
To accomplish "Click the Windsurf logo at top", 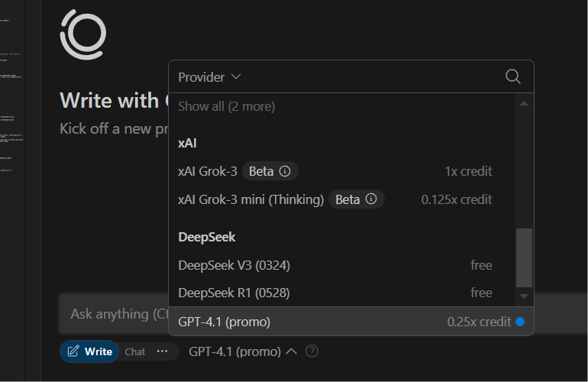I will (x=82, y=34).
